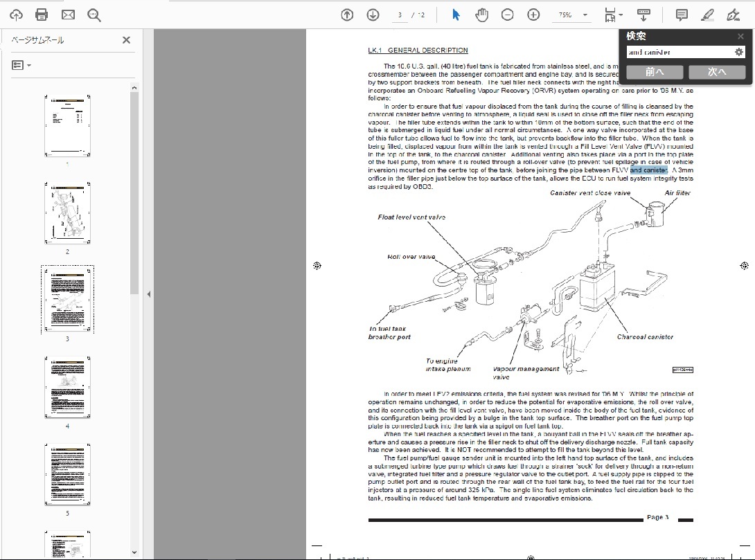
Task: Close the search popup
Action: click(740, 36)
